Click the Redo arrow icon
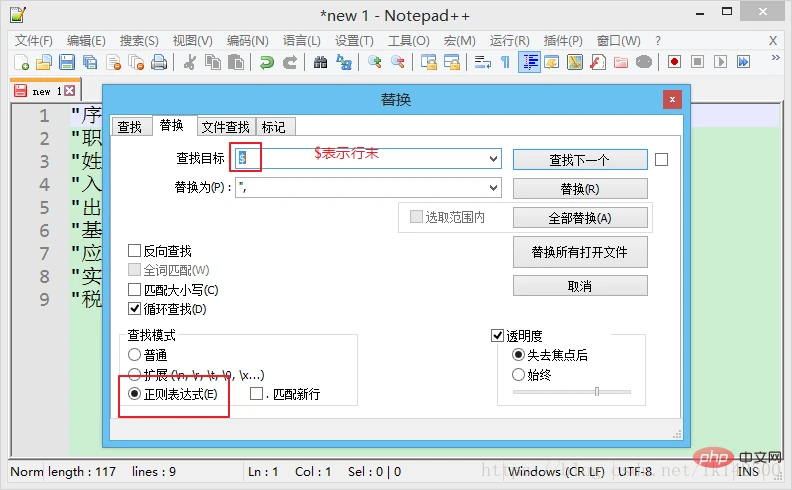The height and width of the screenshot is (490, 792). tap(289, 62)
